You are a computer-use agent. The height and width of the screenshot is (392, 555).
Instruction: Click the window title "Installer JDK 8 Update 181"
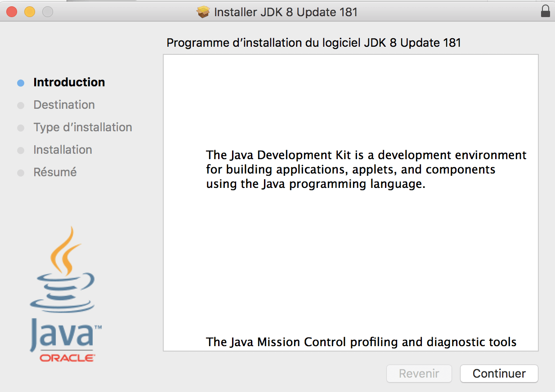(286, 12)
